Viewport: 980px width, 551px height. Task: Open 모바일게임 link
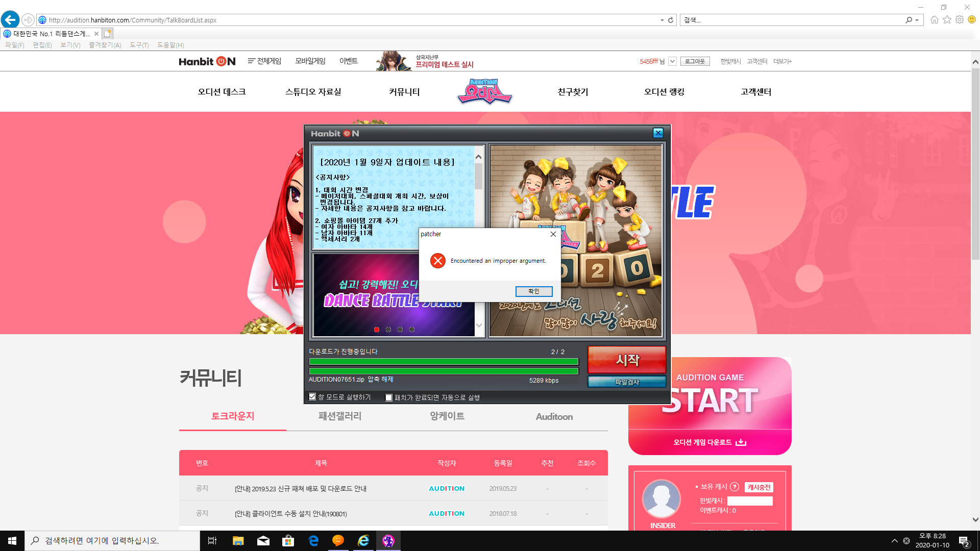pos(310,61)
